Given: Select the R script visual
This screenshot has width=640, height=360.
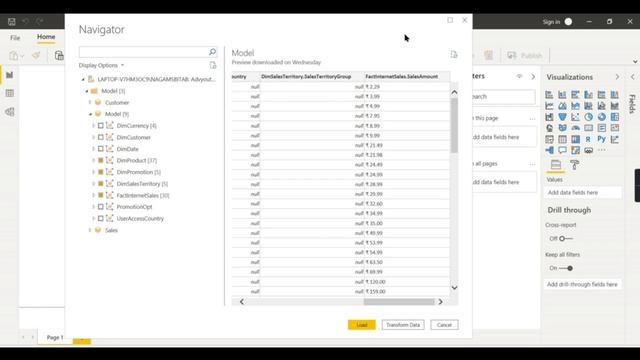Looking at the screenshot, I should pyautogui.click(x=589, y=139).
